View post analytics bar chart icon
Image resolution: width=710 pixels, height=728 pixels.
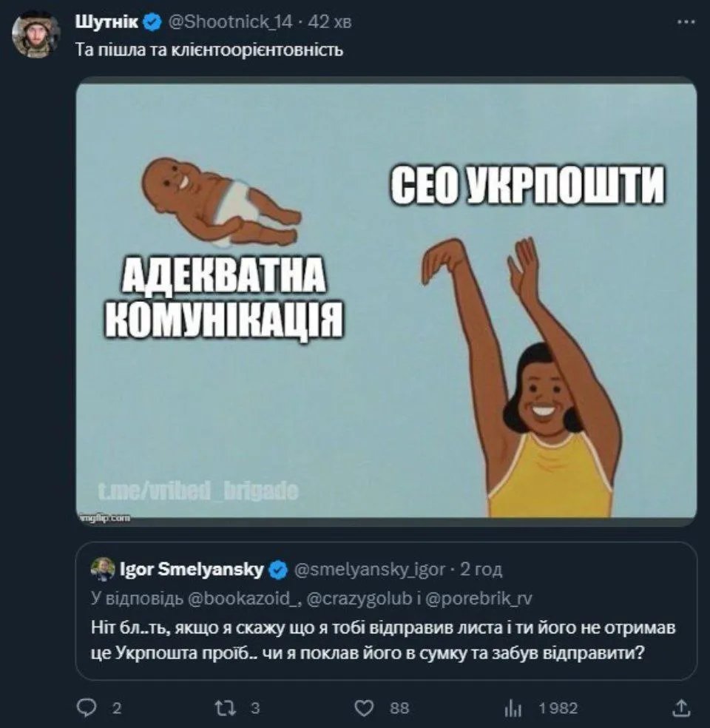point(513,708)
